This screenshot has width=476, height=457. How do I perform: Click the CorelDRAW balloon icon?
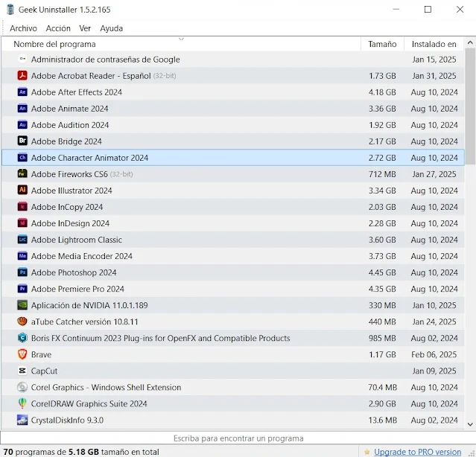[22, 403]
